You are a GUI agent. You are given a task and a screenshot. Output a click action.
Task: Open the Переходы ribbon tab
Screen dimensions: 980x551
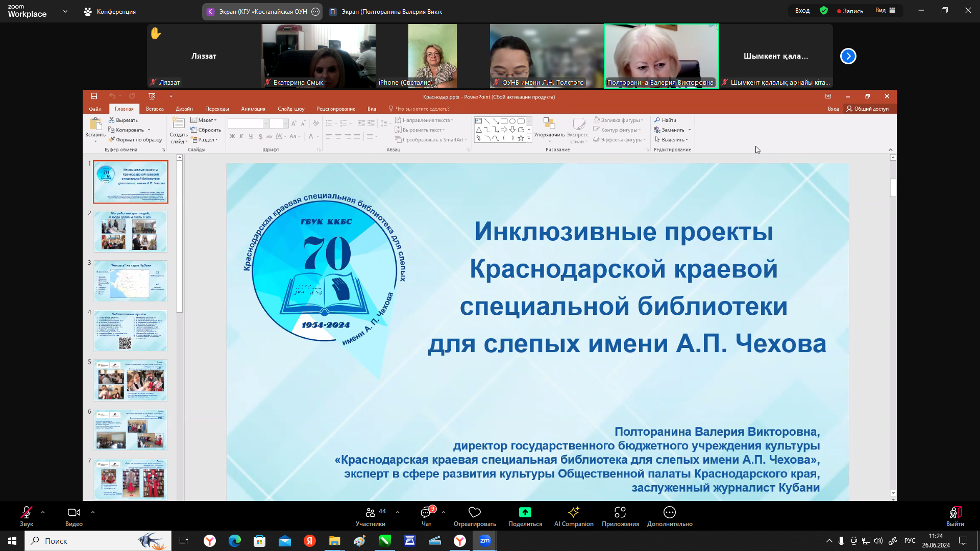coord(217,109)
